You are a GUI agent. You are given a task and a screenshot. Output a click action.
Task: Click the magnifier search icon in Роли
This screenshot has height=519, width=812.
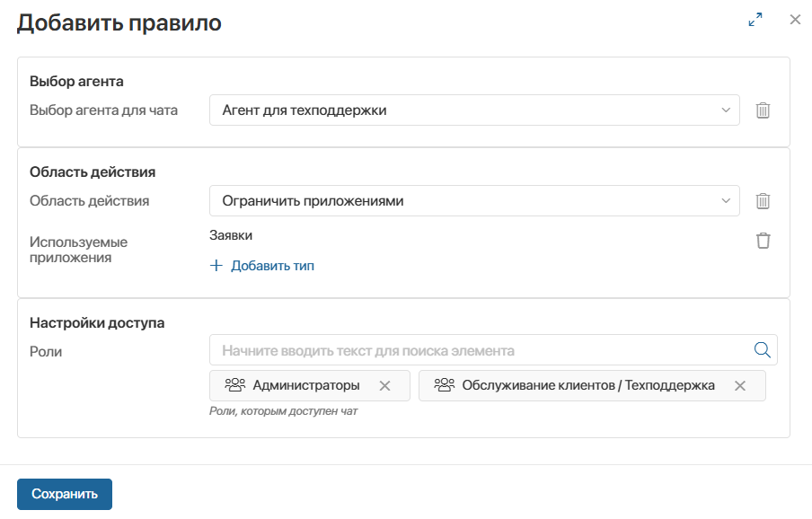[762, 350]
